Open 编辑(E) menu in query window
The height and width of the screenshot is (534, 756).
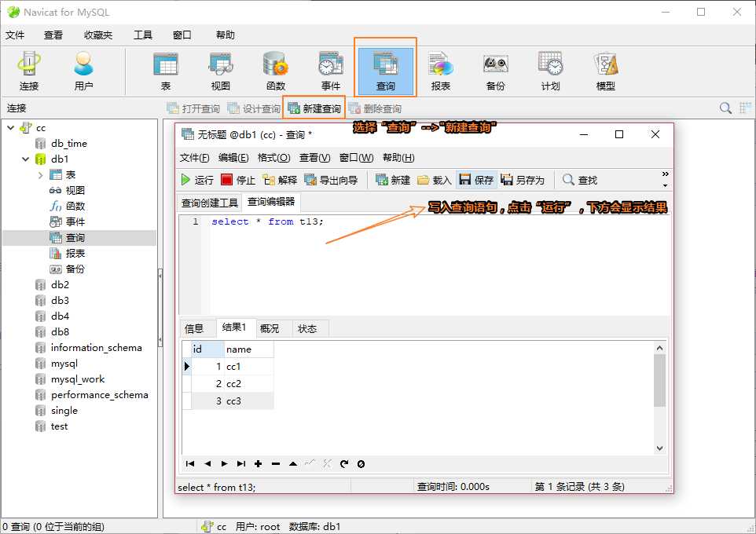click(233, 158)
